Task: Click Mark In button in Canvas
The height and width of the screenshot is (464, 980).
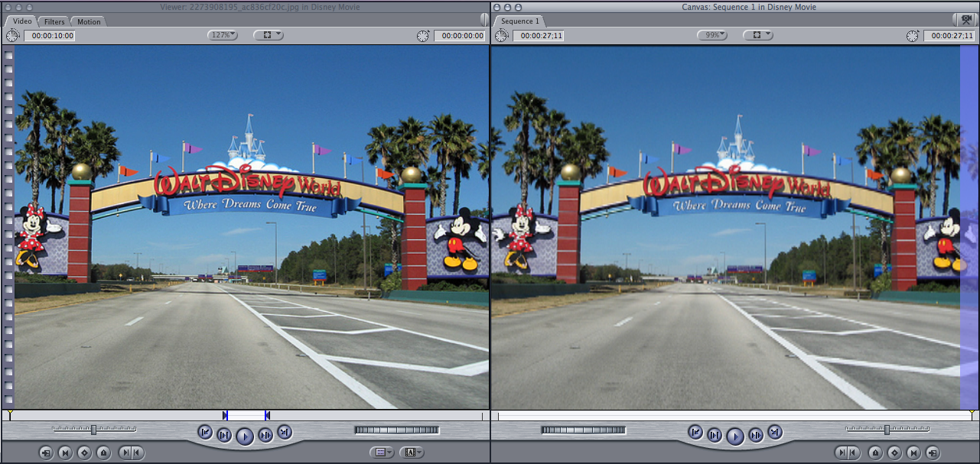Action: 842,453
